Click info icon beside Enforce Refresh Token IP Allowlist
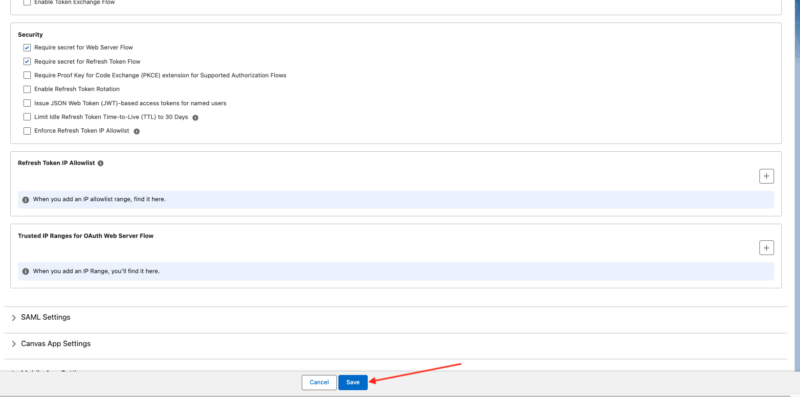Screen dimensions: 800x397 click(x=136, y=131)
